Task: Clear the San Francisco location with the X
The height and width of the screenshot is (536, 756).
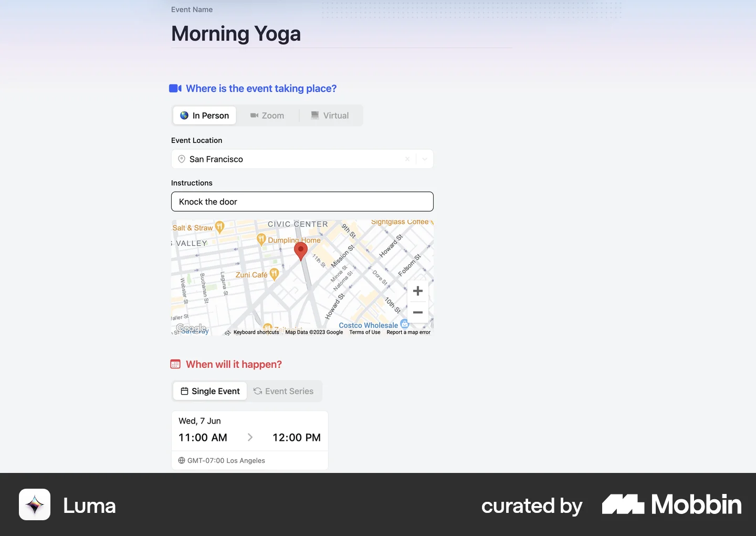Action: (x=407, y=159)
